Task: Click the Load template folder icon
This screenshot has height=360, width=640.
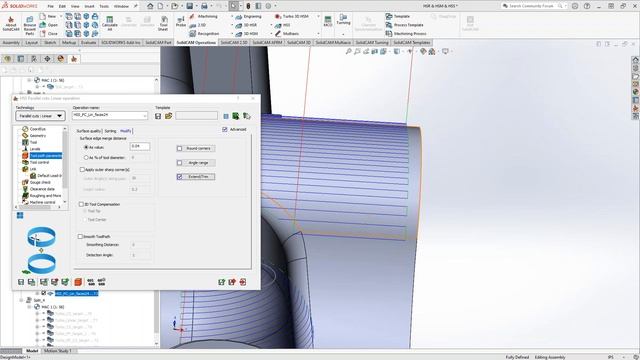Action: [168, 116]
